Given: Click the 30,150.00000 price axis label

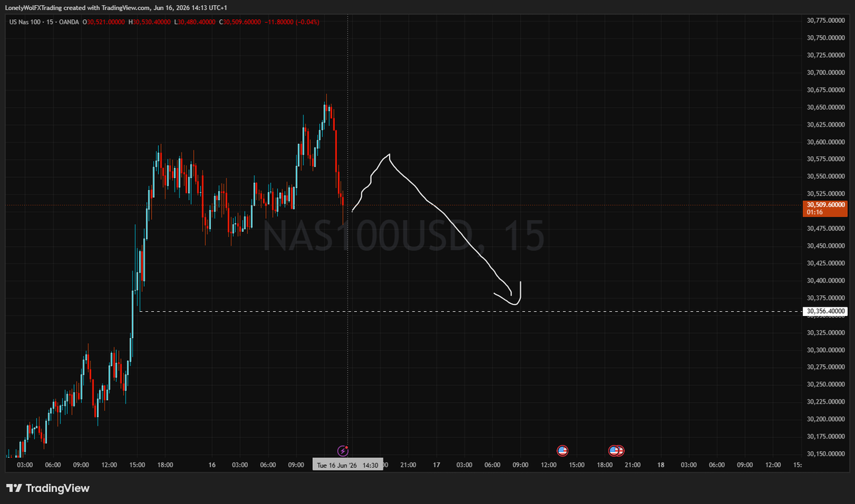Looking at the screenshot, I should [826, 453].
